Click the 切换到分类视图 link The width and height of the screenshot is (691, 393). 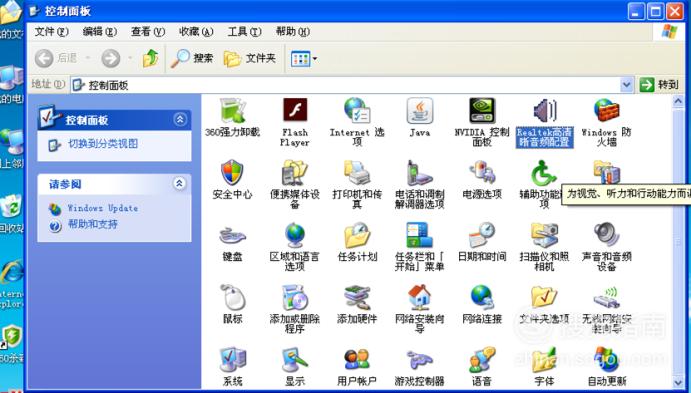coord(103,144)
